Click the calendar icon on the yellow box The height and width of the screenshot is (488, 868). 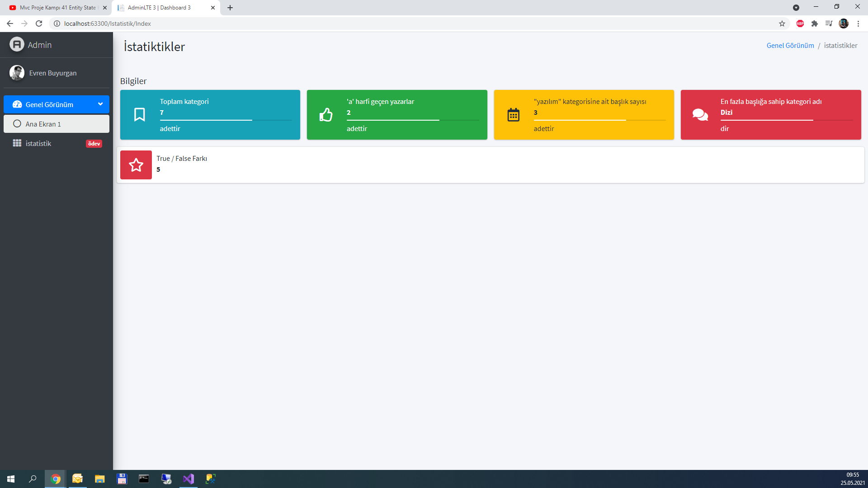pyautogui.click(x=514, y=114)
